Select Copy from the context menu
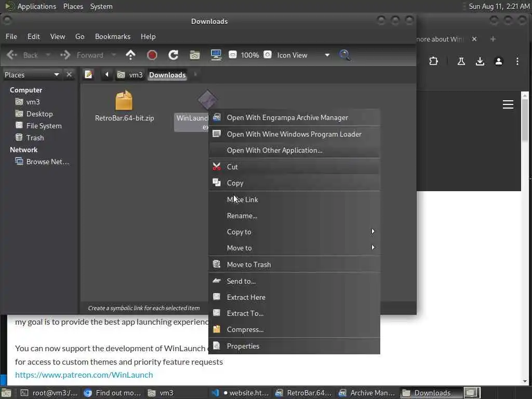 coord(294,183)
